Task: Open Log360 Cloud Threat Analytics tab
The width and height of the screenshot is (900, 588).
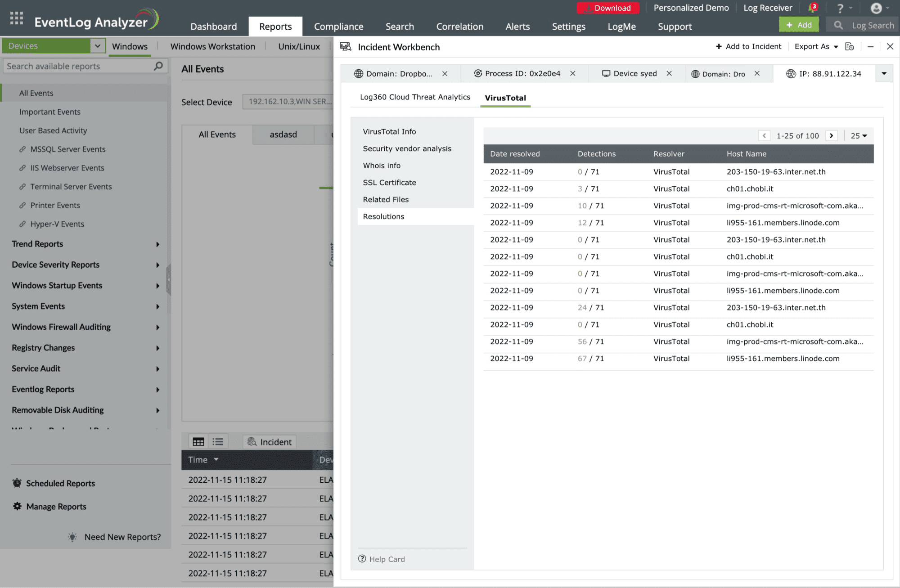Action: pos(415,98)
